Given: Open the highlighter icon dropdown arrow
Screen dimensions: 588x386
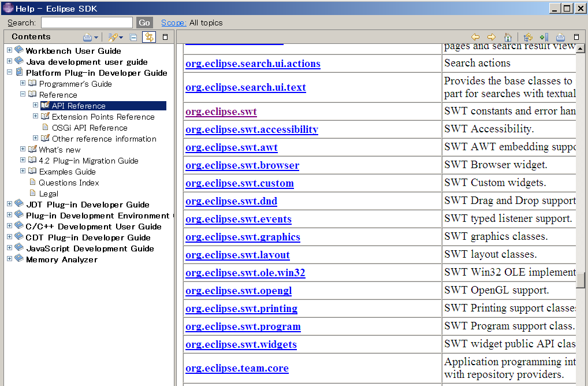Looking at the screenshot, I should coord(121,38).
